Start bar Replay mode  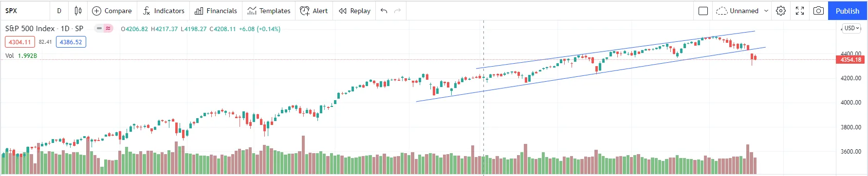(x=354, y=11)
